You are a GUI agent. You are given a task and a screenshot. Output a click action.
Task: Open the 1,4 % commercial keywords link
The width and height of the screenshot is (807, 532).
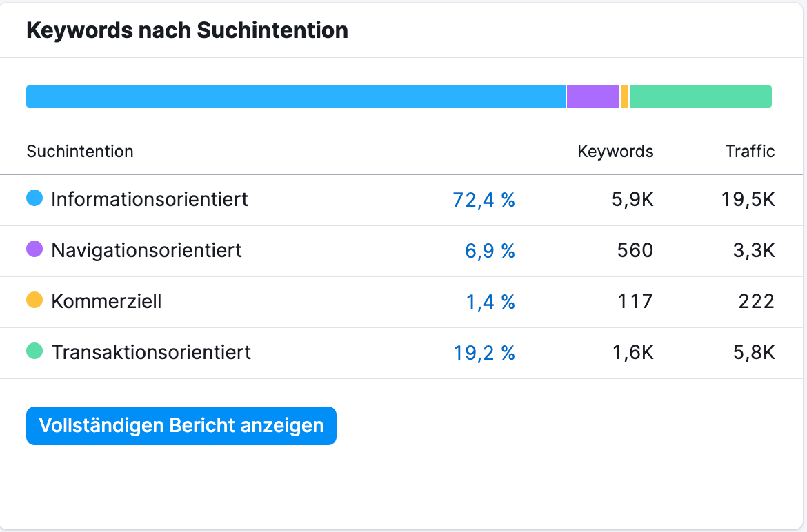490,302
